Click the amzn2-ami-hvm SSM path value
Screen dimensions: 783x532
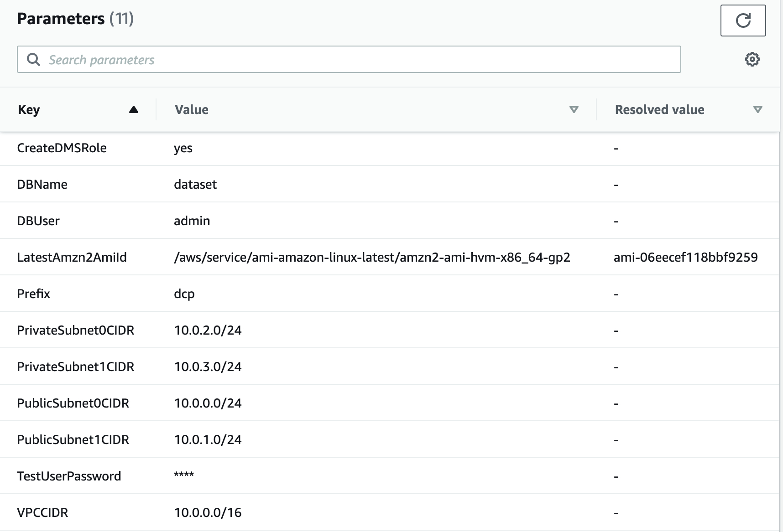pyautogui.click(x=372, y=258)
